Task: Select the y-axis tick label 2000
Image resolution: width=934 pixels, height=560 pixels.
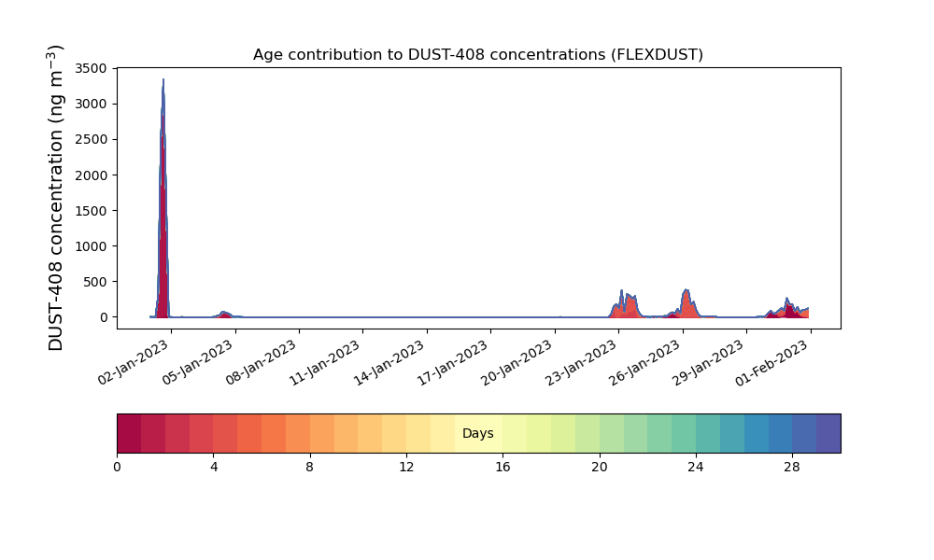Action: pos(92,175)
